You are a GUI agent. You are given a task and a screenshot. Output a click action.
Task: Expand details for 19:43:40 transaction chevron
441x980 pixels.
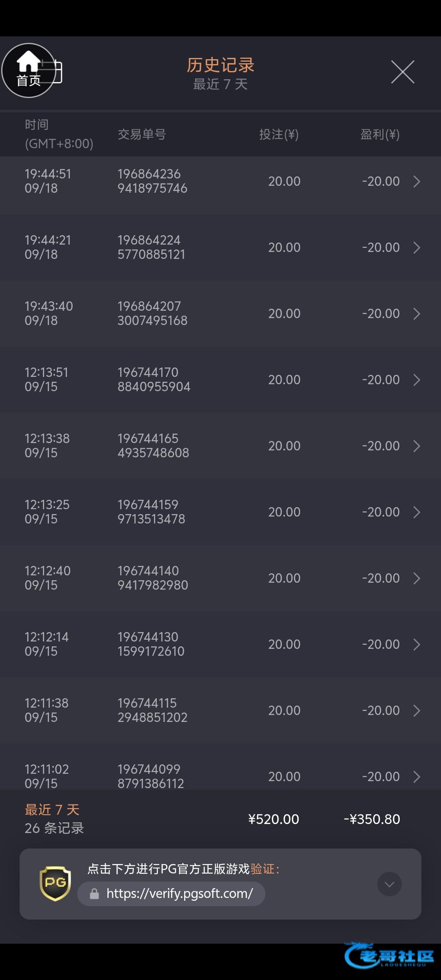[416, 314]
